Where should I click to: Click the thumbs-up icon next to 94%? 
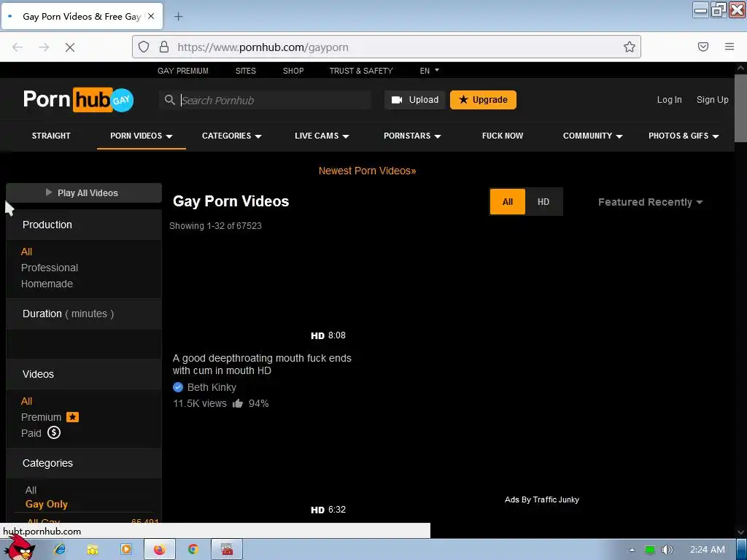(x=238, y=404)
